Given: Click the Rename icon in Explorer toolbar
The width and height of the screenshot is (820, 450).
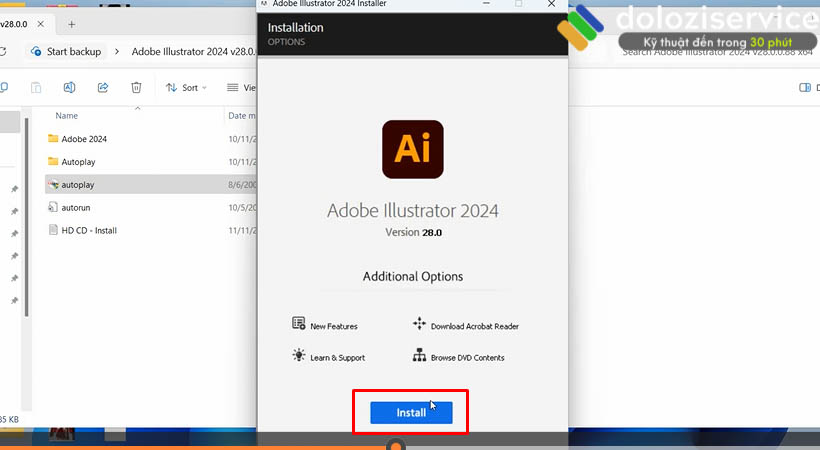Looking at the screenshot, I should click(x=70, y=88).
